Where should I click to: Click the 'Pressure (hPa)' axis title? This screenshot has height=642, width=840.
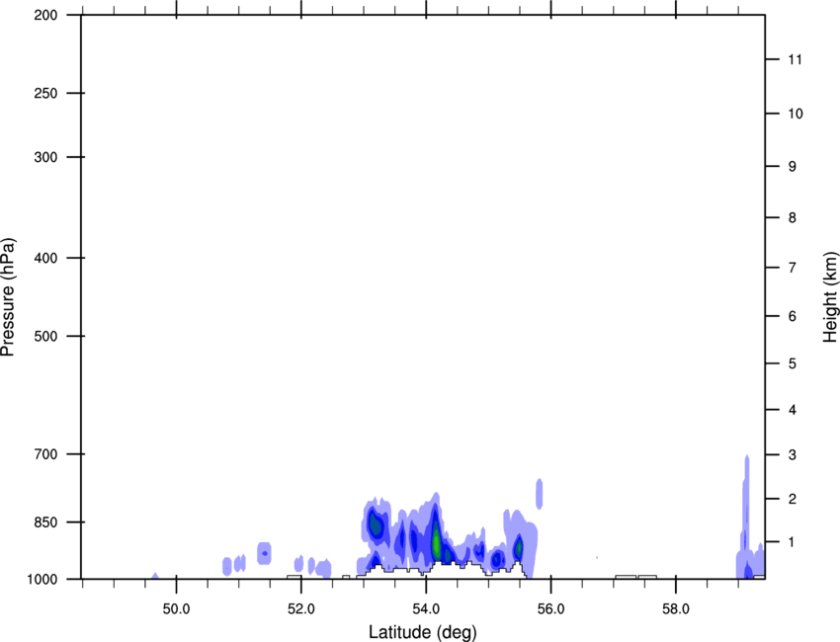click(x=8, y=297)
